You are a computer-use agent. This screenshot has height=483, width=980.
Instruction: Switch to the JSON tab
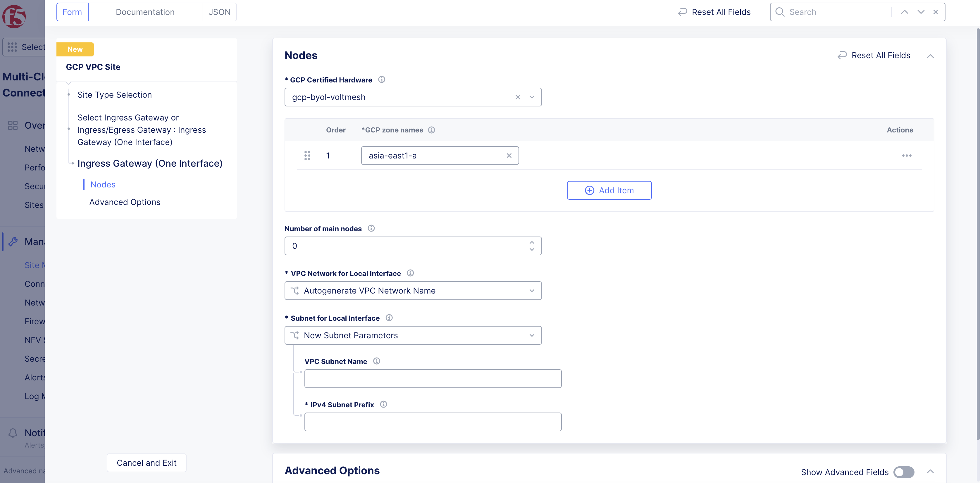tap(220, 12)
